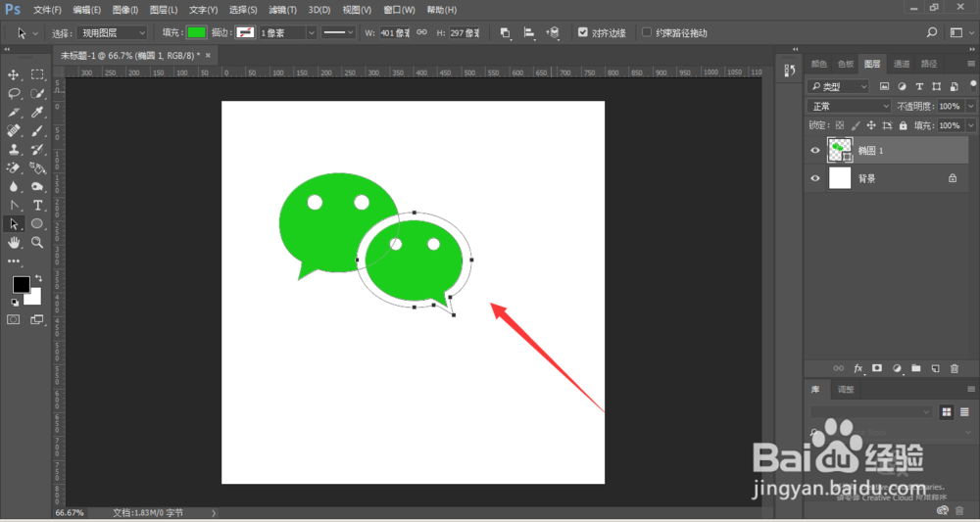Viewport: 980px width, 522px height.
Task: Open layer filter 类型 dropdown
Action: 838,87
